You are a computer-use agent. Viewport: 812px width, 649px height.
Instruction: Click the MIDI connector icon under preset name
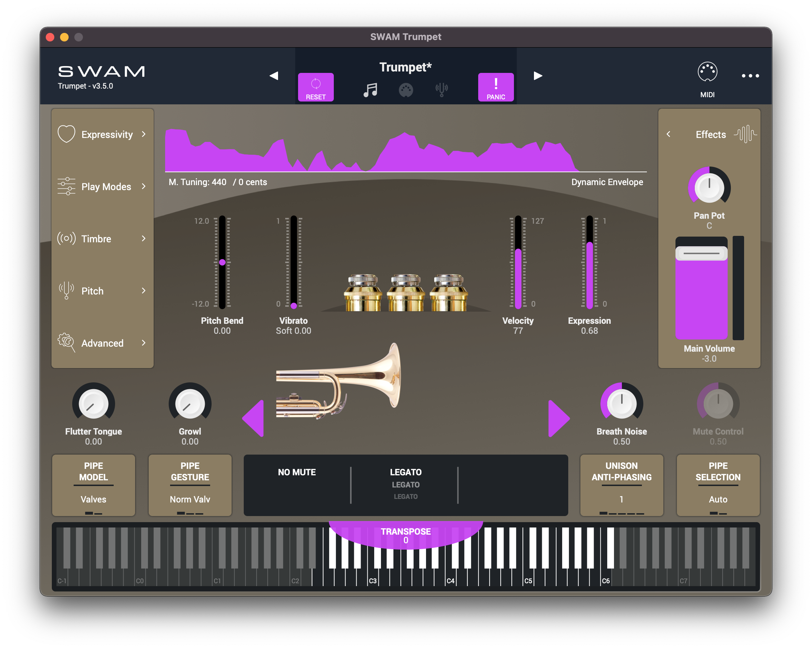(406, 90)
